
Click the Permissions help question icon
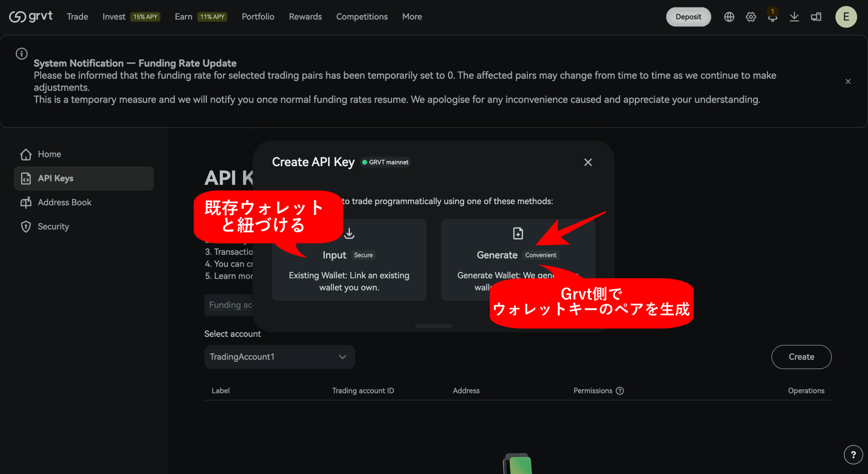[620, 391]
